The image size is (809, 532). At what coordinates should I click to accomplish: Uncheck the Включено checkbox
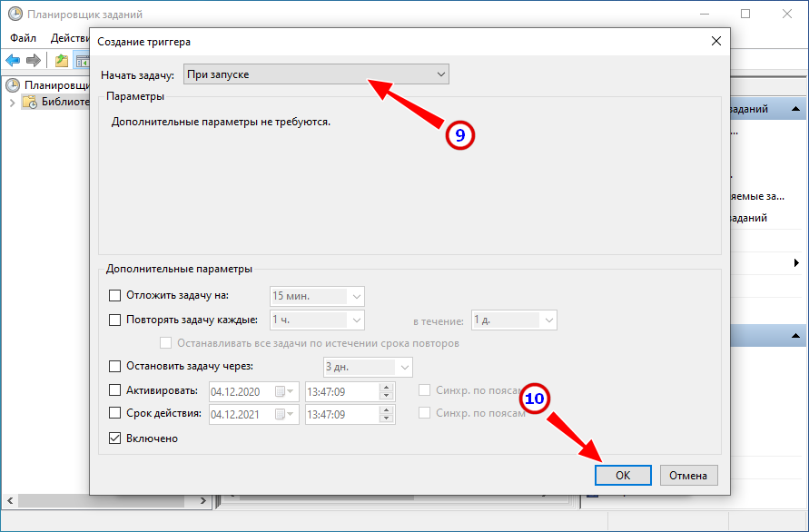[114, 438]
